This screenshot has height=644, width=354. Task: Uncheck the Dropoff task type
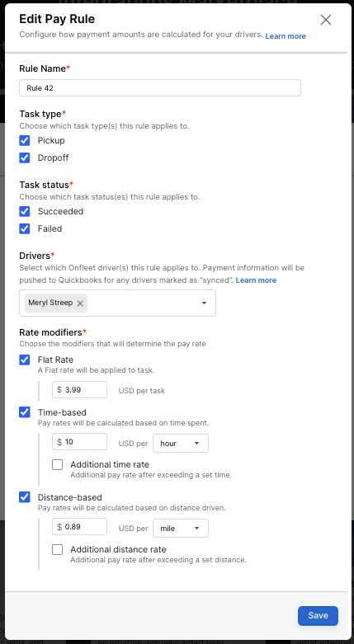[25, 157]
